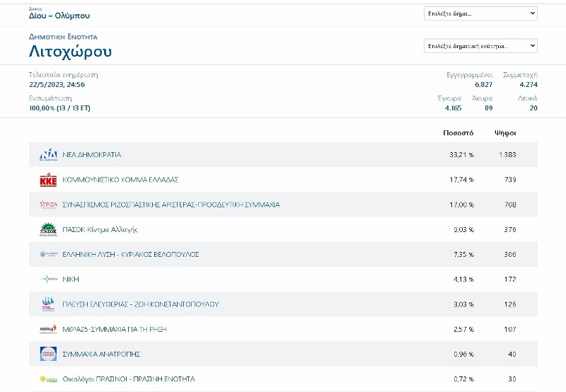Click the 17,74 % percentage value

[461, 180]
